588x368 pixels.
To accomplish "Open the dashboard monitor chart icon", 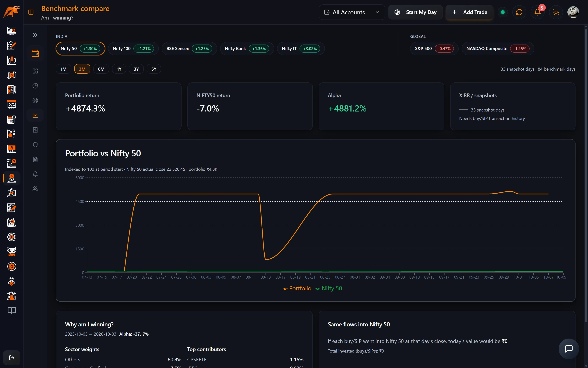I will point(12,31).
